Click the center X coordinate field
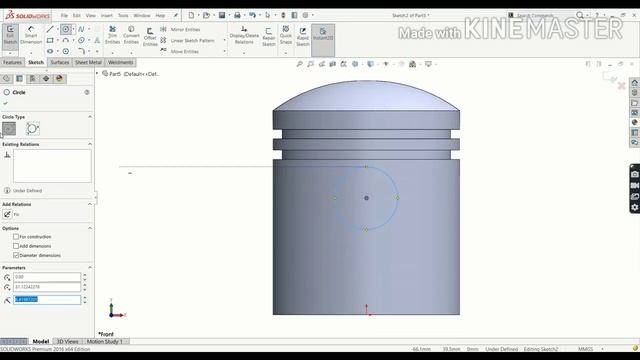The height and width of the screenshot is (360, 640). (x=47, y=277)
